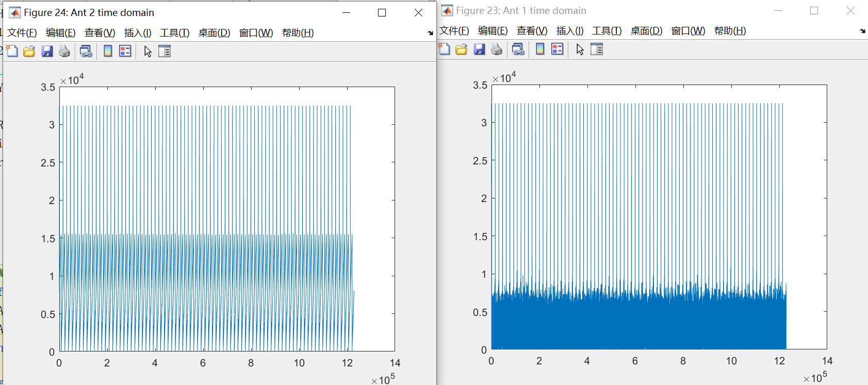Open 窗口(W) menu in Figure 24
The height and width of the screenshot is (385, 868).
pyautogui.click(x=256, y=33)
